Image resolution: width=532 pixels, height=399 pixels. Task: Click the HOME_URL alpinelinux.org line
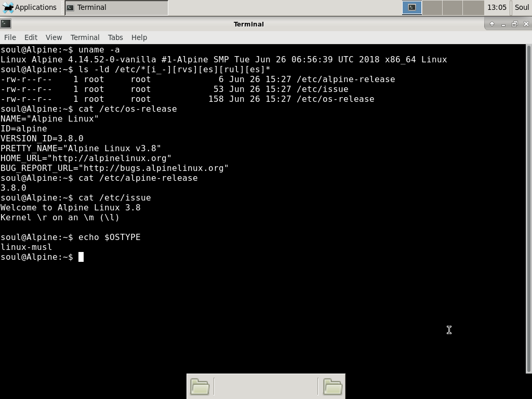(x=86, y=158)
